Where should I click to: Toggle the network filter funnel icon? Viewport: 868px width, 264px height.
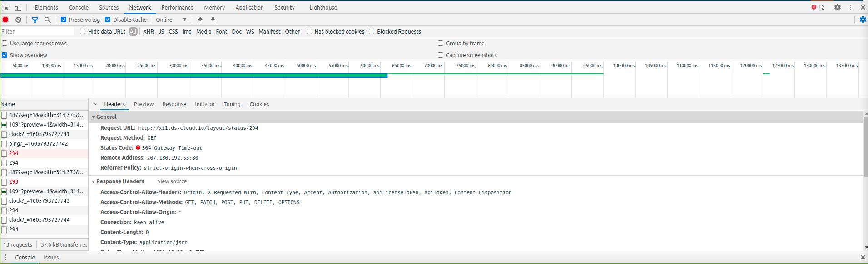[35, 20]
